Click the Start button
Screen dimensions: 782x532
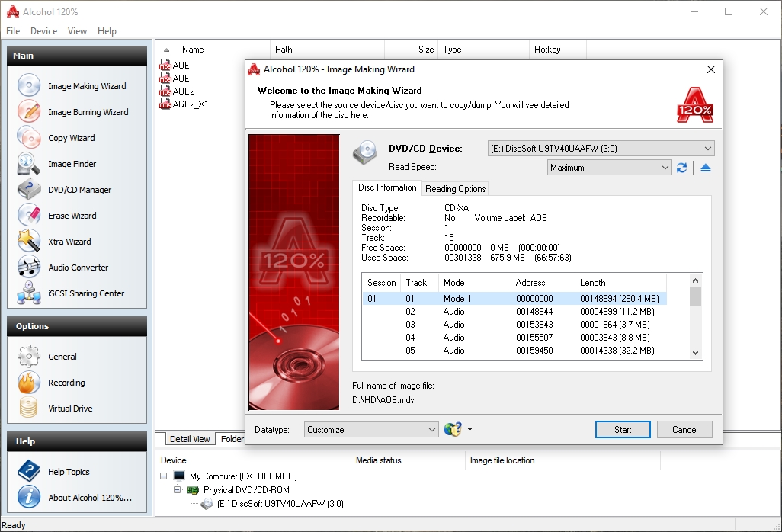coord(623,429)
